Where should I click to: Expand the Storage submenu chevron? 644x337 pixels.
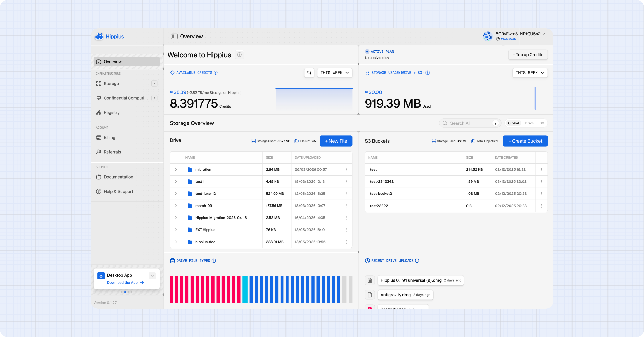click(x=154, y=84)
